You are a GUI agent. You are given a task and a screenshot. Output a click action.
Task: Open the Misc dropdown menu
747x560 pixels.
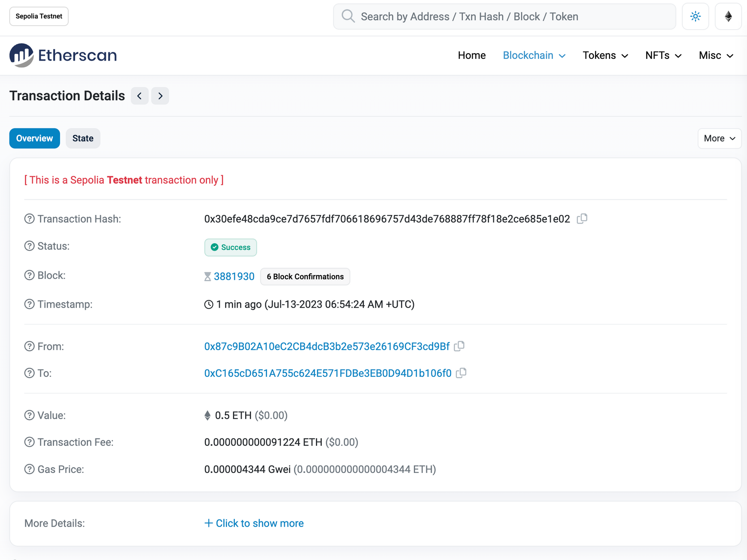click(x=716, y=55)
